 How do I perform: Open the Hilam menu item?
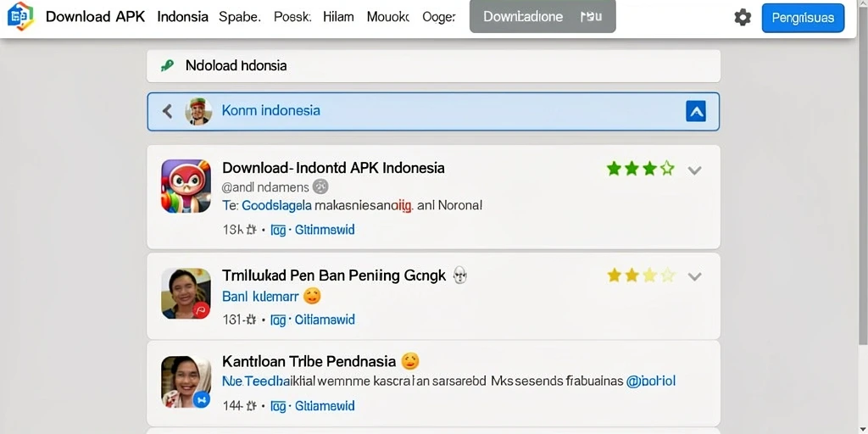(338, 17)
